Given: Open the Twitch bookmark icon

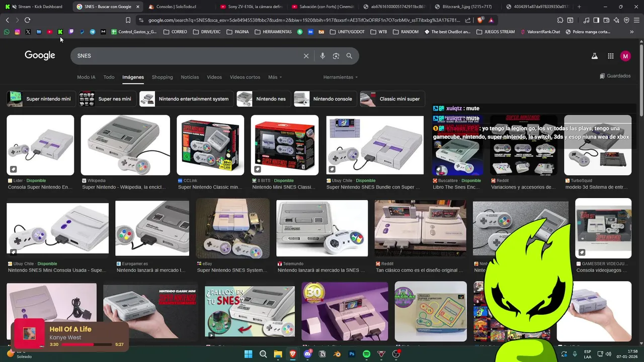Looking at the screenshot, I should tap(71, 32).
